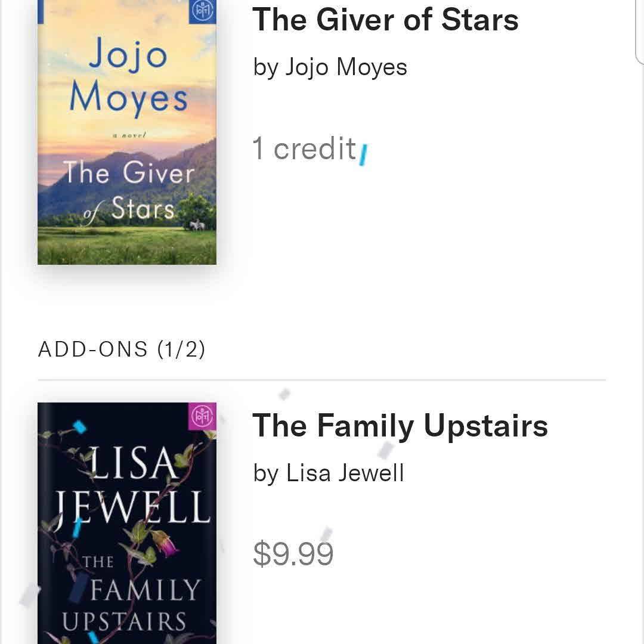The image size is (644, 644).
Task: Tap the "1 credit" price label
Action: (304, 148)
